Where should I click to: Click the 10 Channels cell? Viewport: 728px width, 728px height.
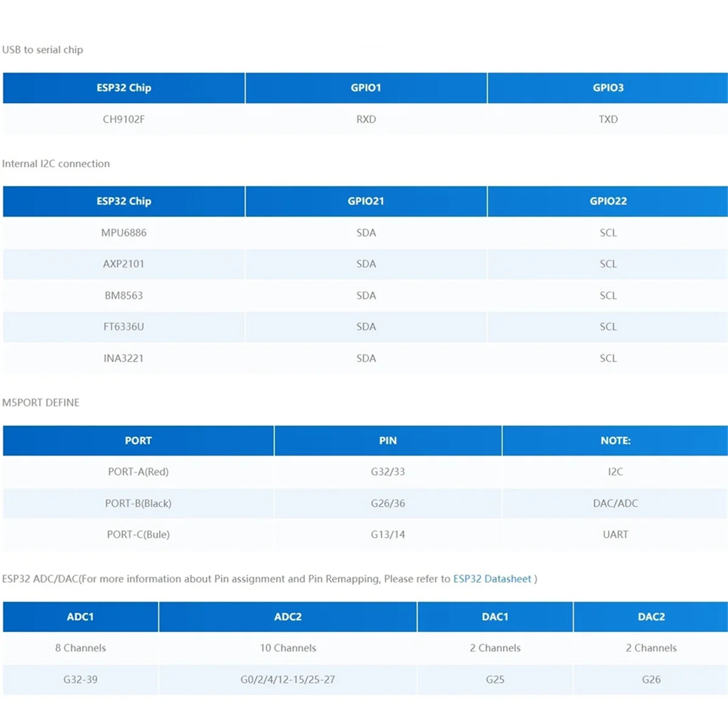pyautogui.click(x=288, y=648)
